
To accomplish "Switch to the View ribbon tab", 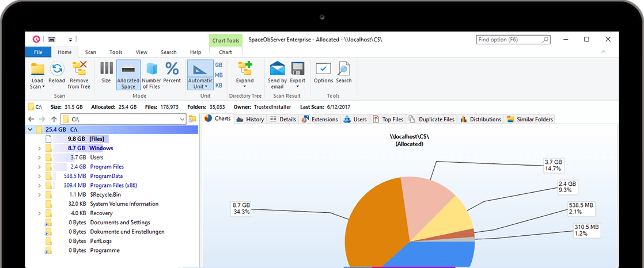I will [142, 52].
